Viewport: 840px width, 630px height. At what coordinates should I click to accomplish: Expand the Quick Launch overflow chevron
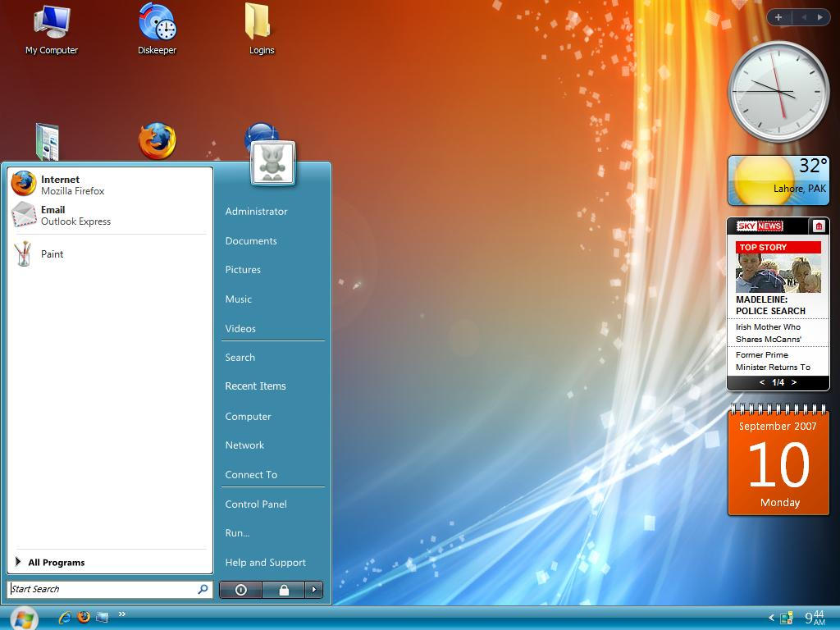(x=121, y=613)
